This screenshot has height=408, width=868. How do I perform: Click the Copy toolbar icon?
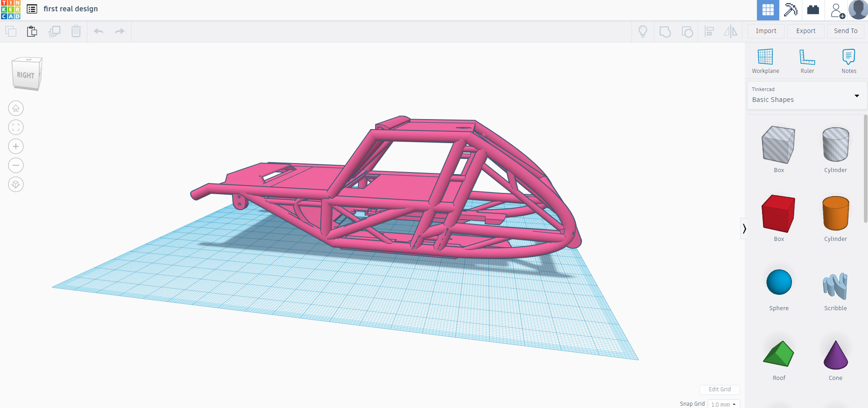pyautogui.click(x=11, y=31)
